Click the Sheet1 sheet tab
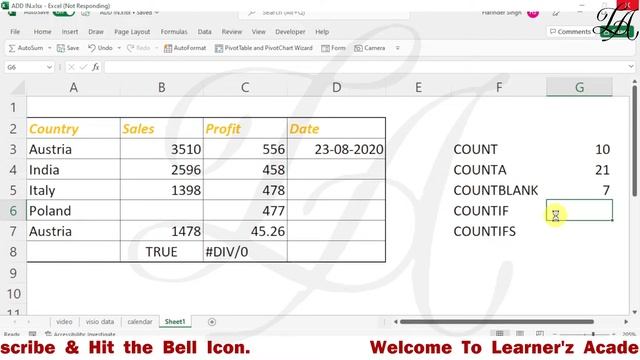 click(x=175, y=322)
